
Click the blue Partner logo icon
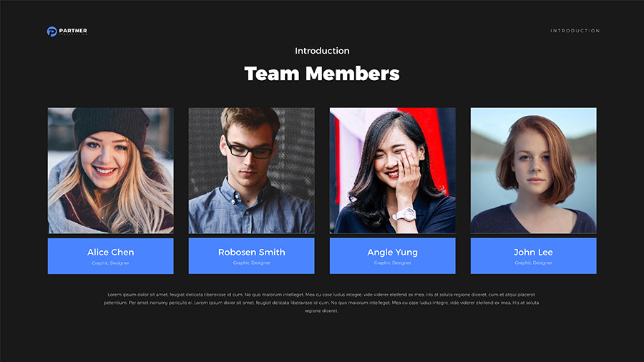click(x=52, y=31)
